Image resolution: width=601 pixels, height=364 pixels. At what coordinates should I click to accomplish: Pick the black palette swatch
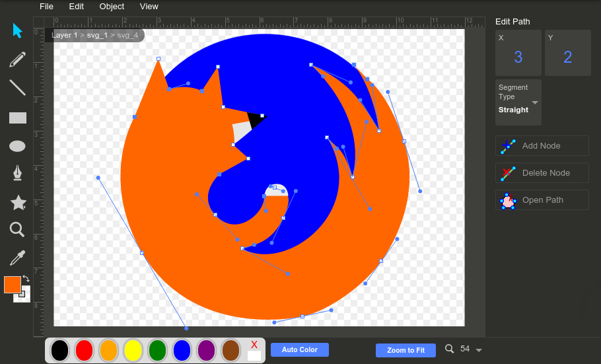coord(60,350)
